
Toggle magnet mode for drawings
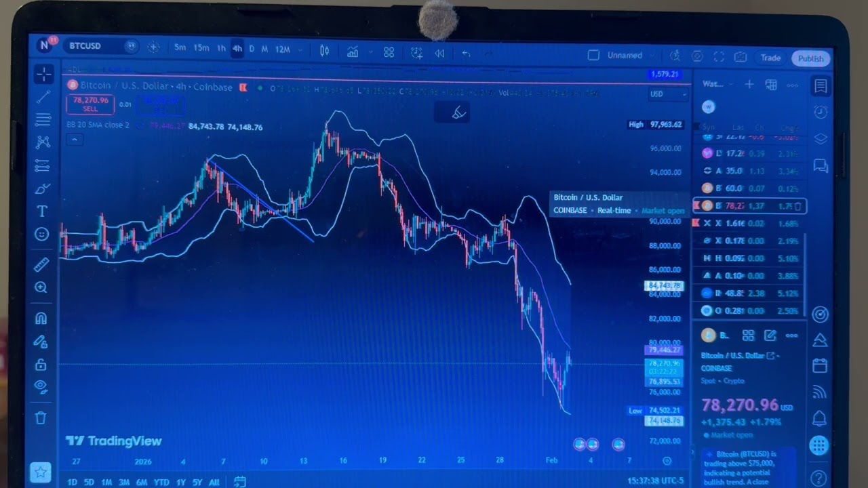click(41, 319)
